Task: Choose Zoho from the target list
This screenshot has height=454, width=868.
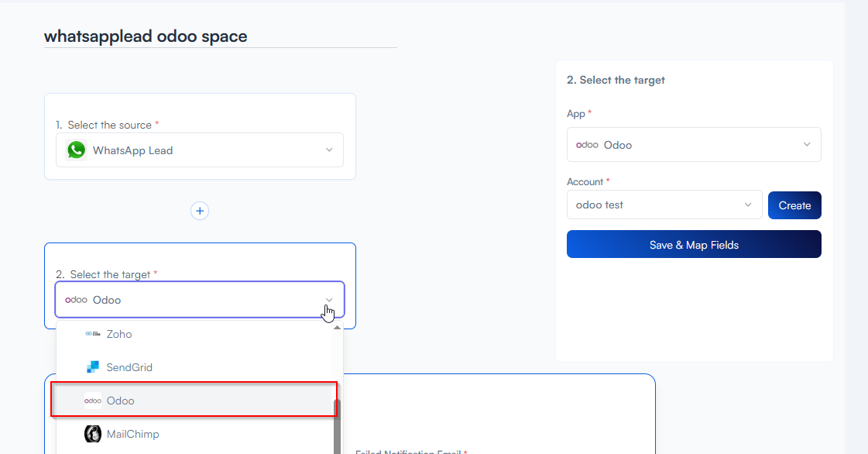Action: 119,334
